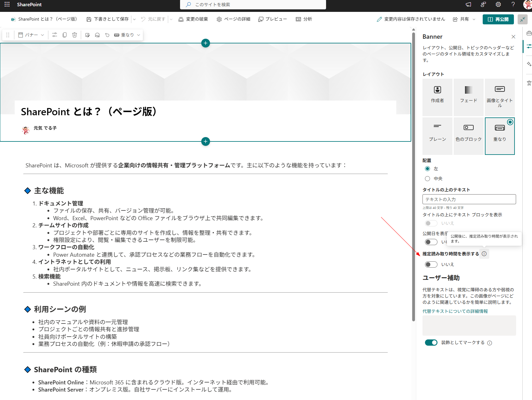The height and width of the screenshot is (400, 532).
Task: Click info icon next to 推定読み取り時間を表示する
Action: pyautogui.click(x=484, y=254)
